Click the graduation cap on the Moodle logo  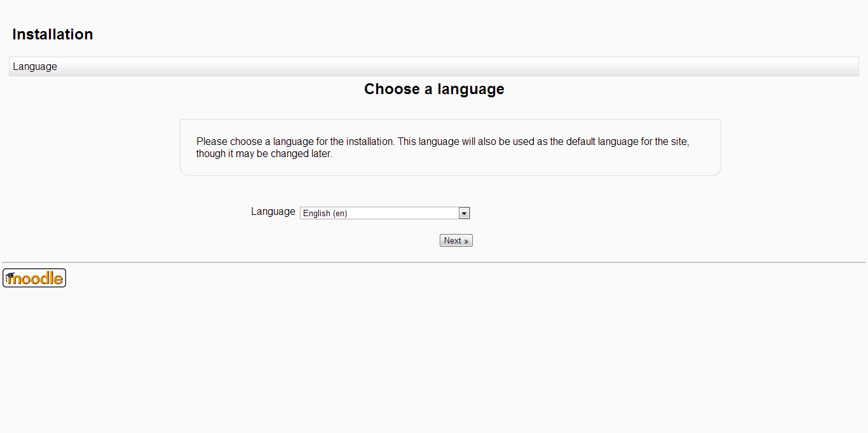point(10,276)
